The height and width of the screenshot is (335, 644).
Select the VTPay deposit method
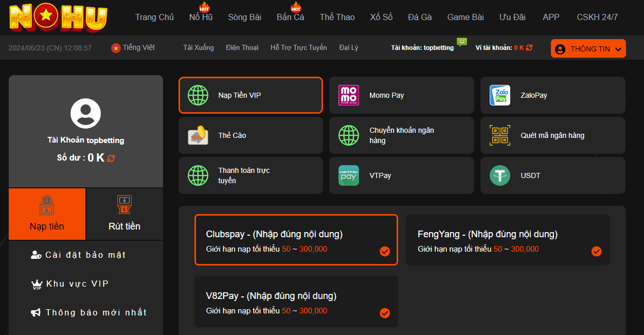tap(402, 175)
